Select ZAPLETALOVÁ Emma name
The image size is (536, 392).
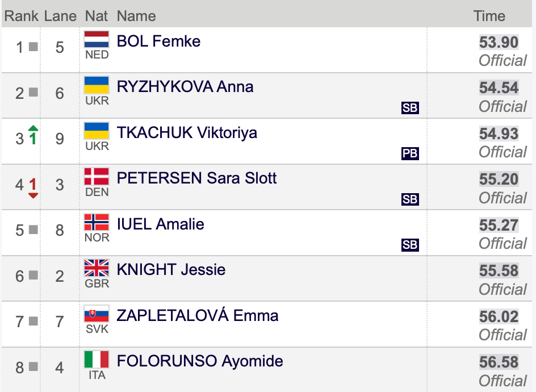(198, 315)
